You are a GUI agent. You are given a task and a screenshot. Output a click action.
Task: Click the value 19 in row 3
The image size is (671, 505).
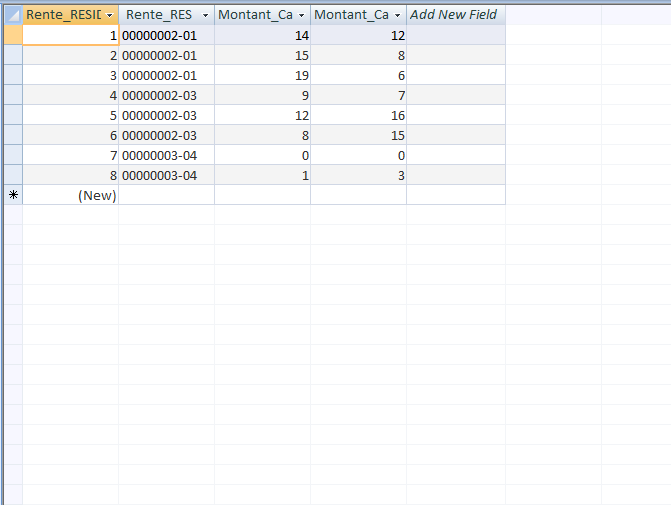coord(262,75)
